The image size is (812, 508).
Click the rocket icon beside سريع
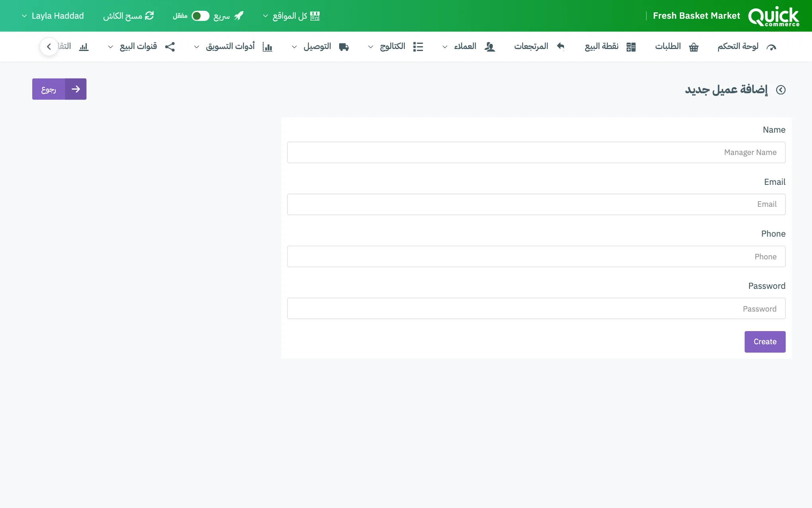tap(238, 16)
